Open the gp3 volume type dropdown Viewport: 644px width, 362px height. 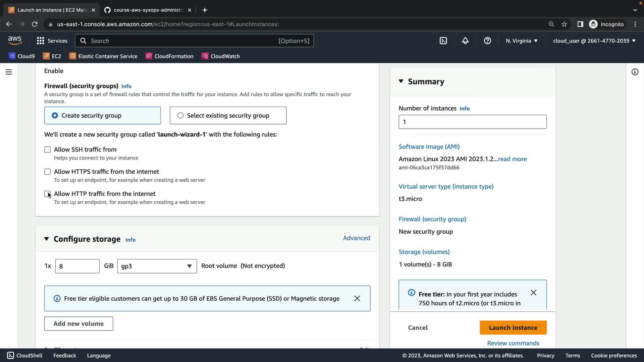tap(157, 266)
